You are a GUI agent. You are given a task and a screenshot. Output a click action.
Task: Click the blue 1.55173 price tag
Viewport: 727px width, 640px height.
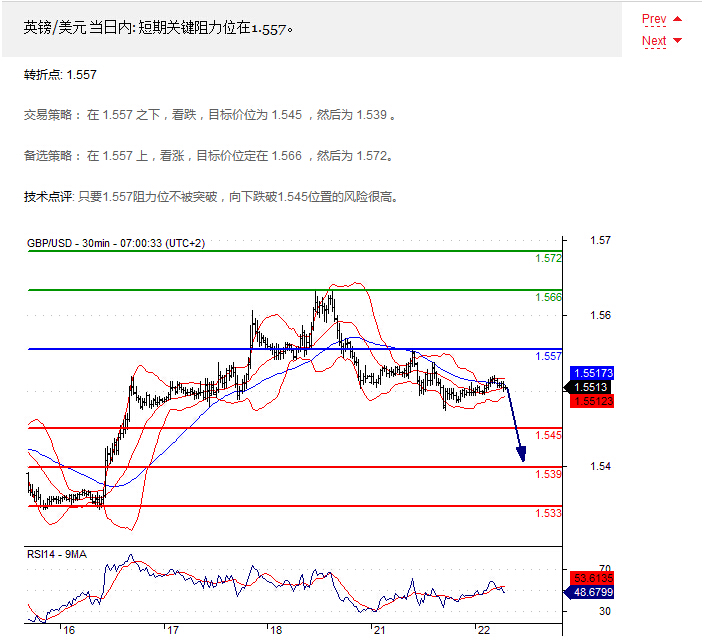(x=592, y=373)
